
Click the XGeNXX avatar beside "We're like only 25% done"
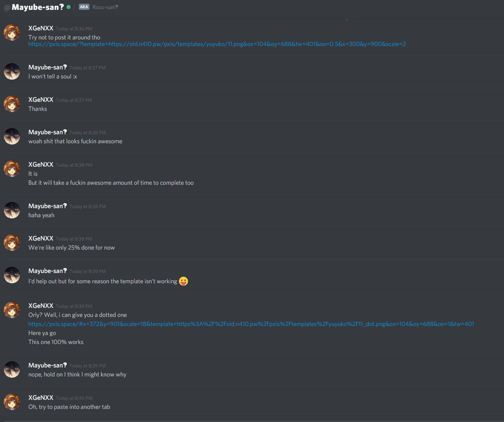click(x=12, y=243)
